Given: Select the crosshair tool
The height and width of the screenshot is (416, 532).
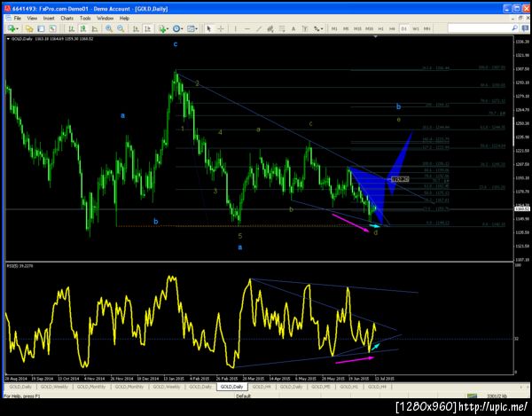Looking at the screenshot, I should [x=221, y=29].
